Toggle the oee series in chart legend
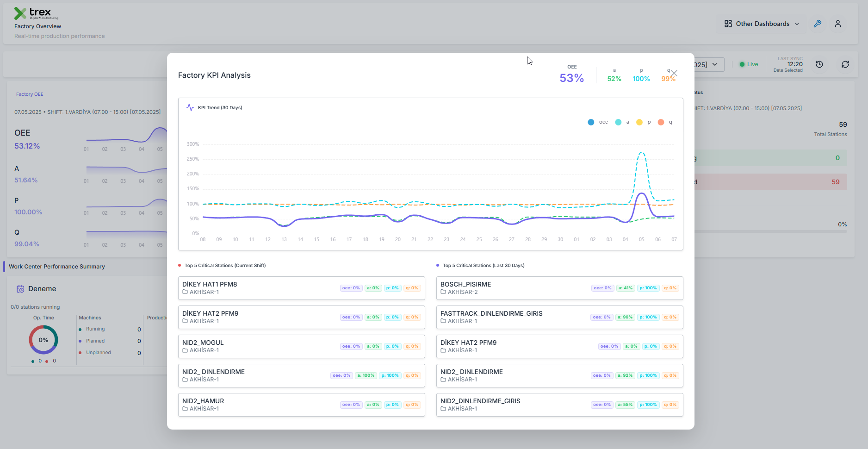868x449 pixels. tap(598, 122)
